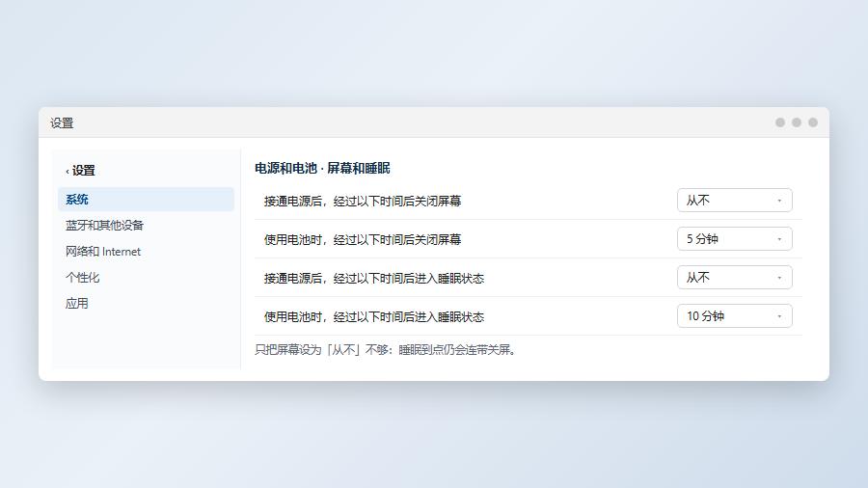Click the label 接通电源后，经过以下时间后进入睡眠状态
Image resolution: width=868 pixels, height=488 pixels.
click(374, 279)
